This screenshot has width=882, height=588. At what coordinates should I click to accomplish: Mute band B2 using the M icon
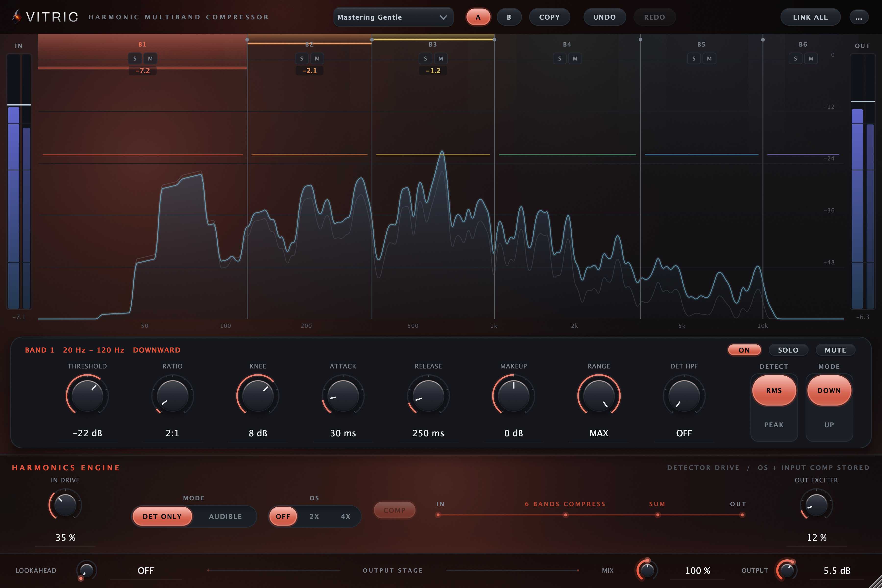[317, 59]
